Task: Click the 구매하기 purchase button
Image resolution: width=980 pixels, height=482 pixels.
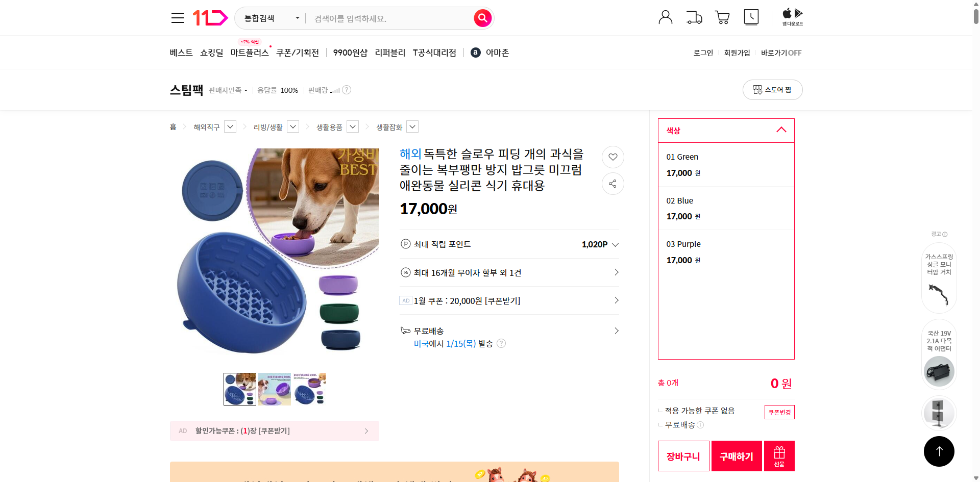Action: click(x=736, y=455)
